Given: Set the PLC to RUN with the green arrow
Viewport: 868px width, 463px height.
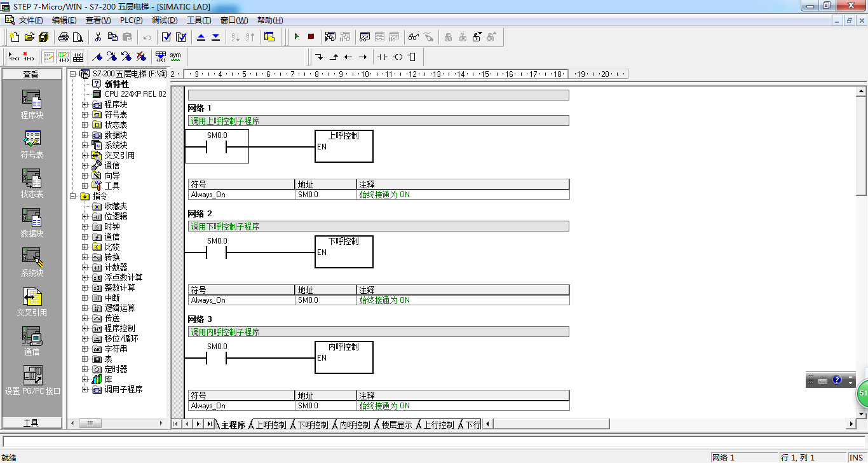Looking at the screenshot, I should (x=297, y=37).
